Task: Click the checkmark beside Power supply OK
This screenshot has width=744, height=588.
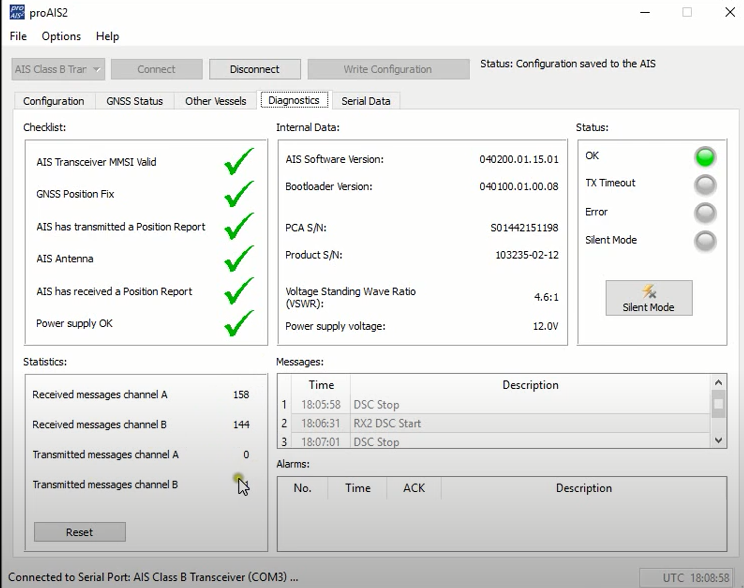Action: 239,324
